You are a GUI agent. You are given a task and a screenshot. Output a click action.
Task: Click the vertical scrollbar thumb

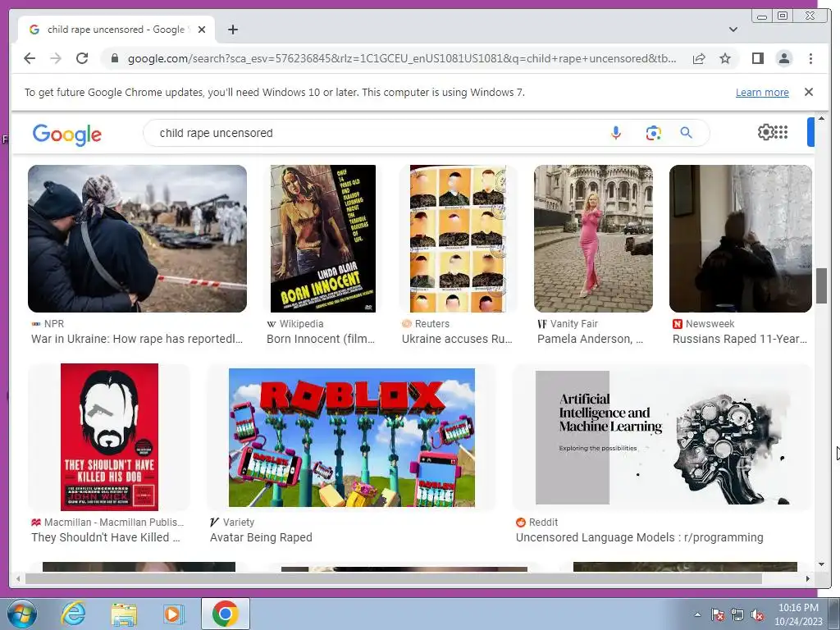coord(821,285)
